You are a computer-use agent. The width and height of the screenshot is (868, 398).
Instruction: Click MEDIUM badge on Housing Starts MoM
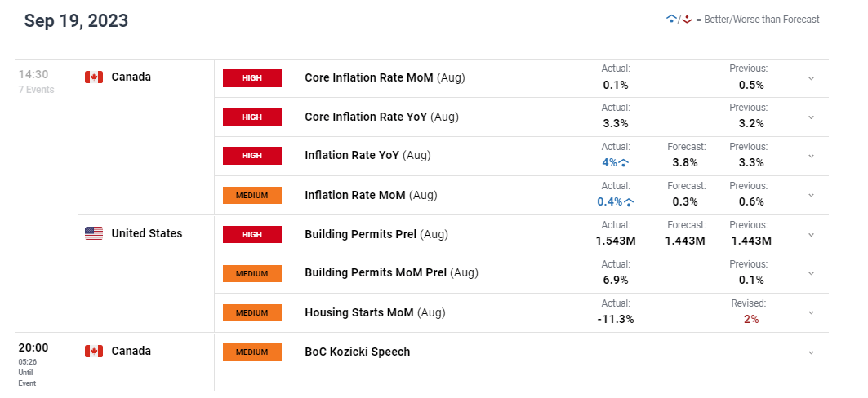(251, 313)
